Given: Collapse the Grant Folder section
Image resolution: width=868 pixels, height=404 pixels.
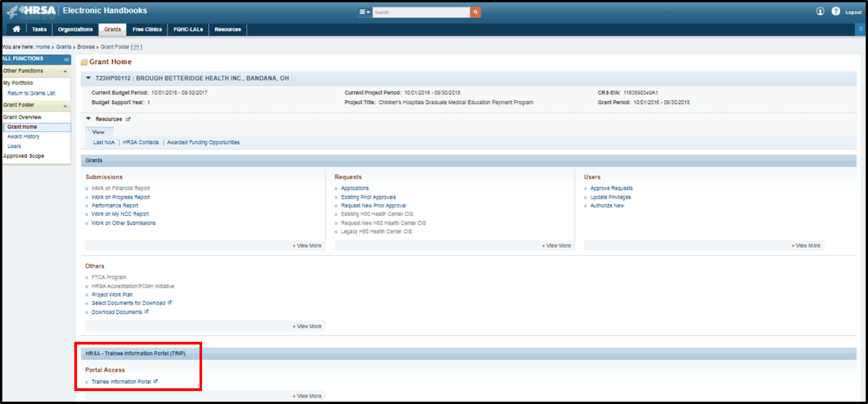Looking at the screenshot, I should [65, 105].
